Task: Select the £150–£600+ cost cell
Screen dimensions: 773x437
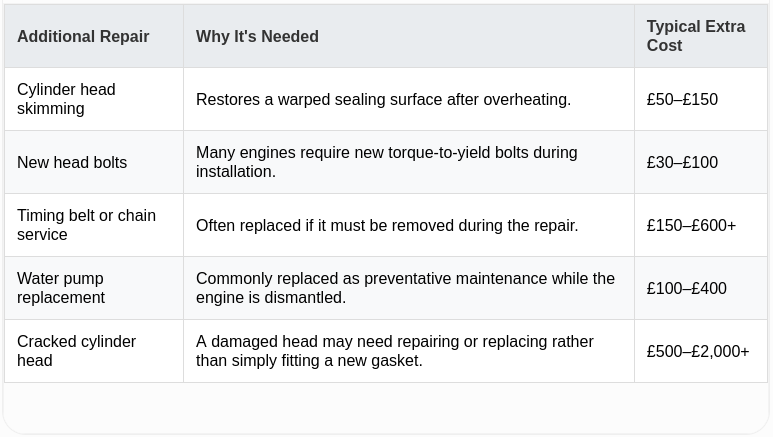Action: (701, 225)
